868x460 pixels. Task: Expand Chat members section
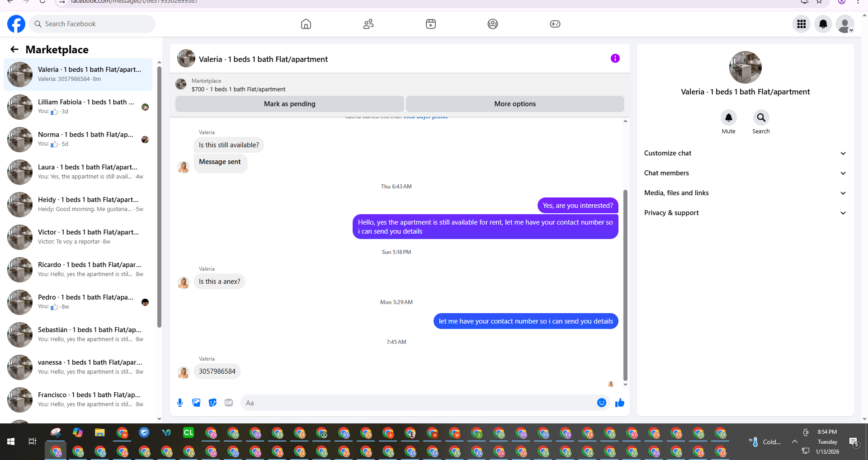[745, 173]
